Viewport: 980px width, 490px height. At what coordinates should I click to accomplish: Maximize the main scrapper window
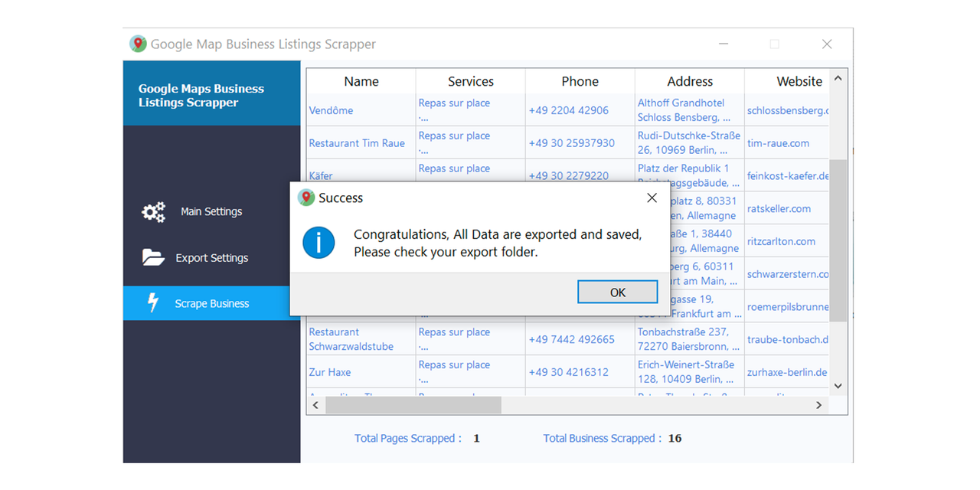[x=774, y=44]
